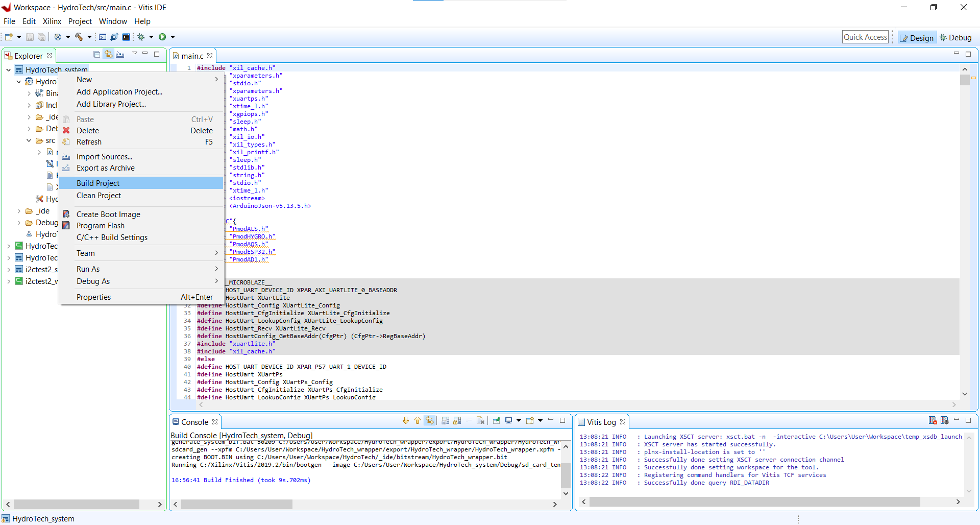Enable Scroll Lock in the Console
This screenshot has width=980, height=525.
[x=457, y=421]
